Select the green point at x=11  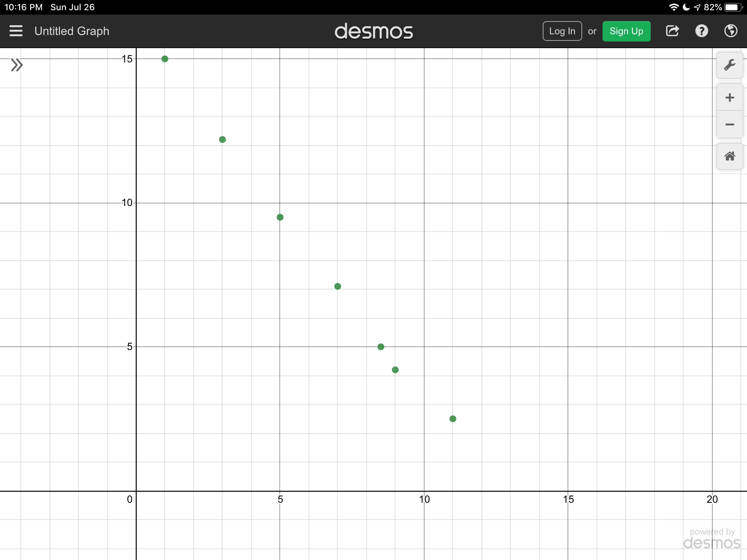(453, 419)
